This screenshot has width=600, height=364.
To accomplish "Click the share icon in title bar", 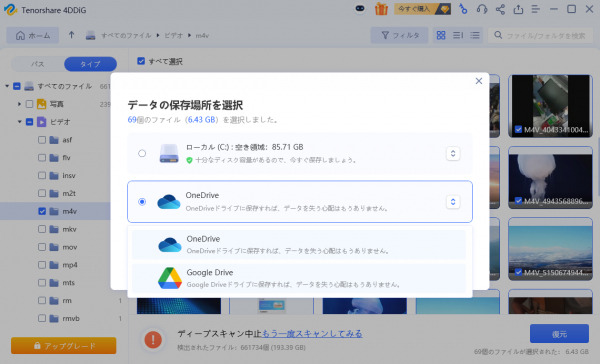I will [x=500, y=9].
